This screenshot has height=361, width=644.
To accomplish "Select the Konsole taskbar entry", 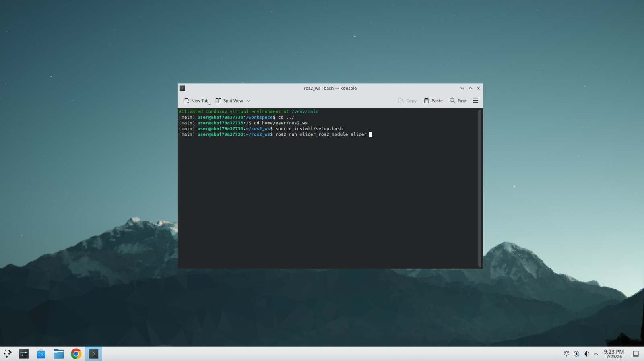I will [x=93, y=354].
